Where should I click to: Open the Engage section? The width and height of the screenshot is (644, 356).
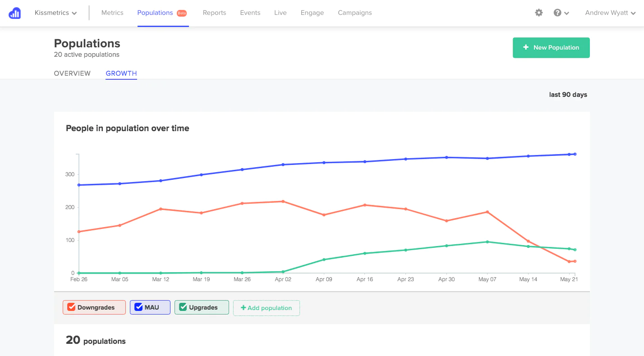(x=312, y=13)
